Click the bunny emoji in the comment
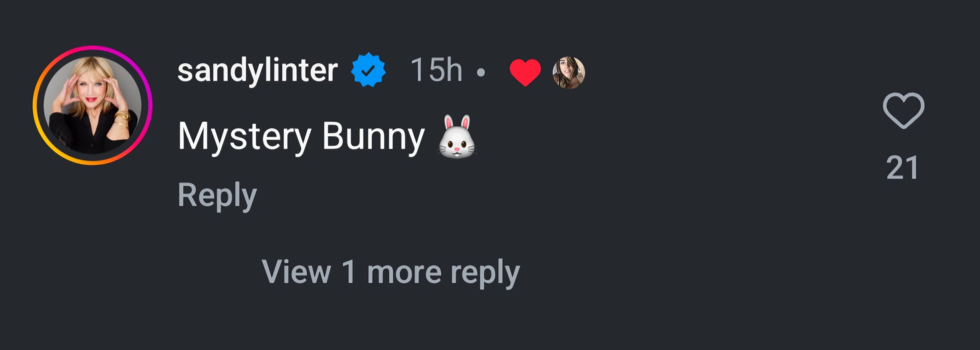 (457, 137)
